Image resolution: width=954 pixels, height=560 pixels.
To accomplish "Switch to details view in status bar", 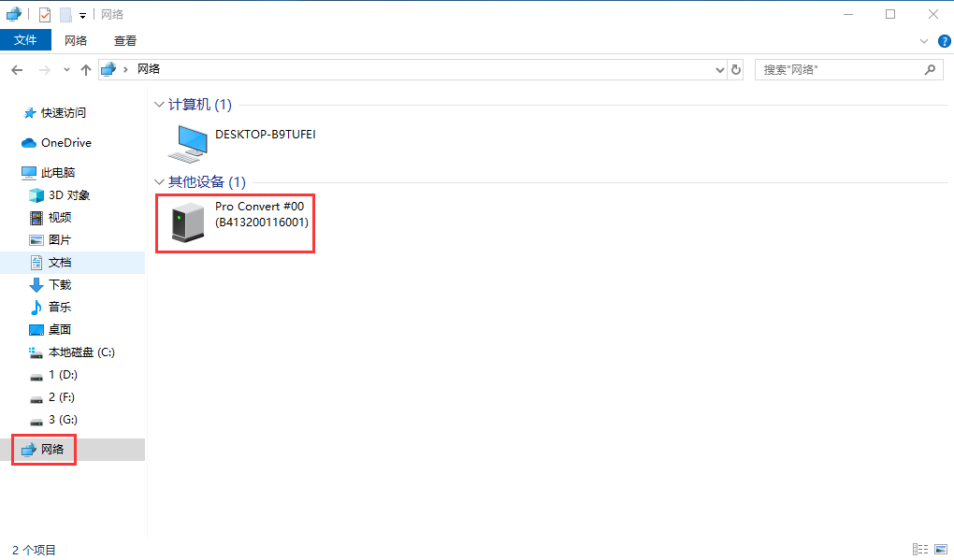I will (919, 550).
